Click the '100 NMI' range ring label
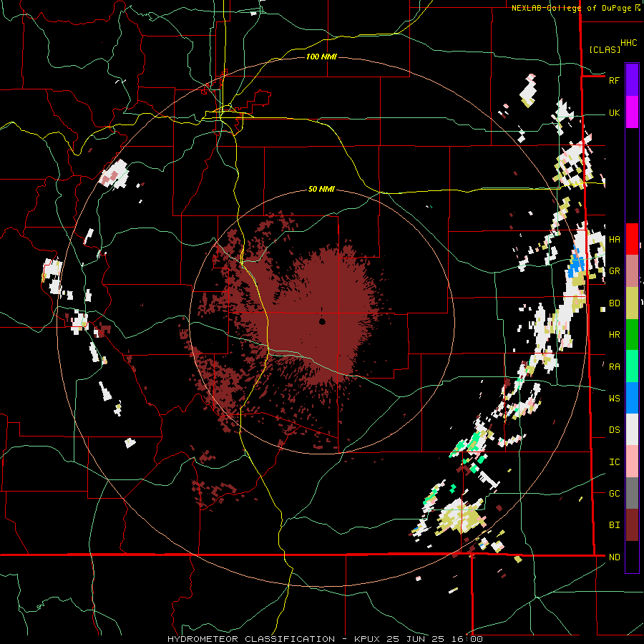 tap(321, 57)
